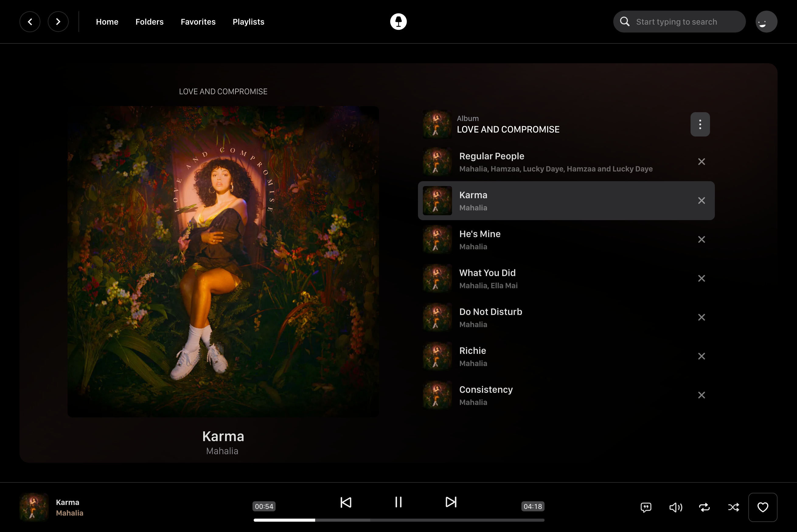The width and height of the screenshot is (797, 532).
Task: Select the Karma track row
Action: click(x=566, y=201)
